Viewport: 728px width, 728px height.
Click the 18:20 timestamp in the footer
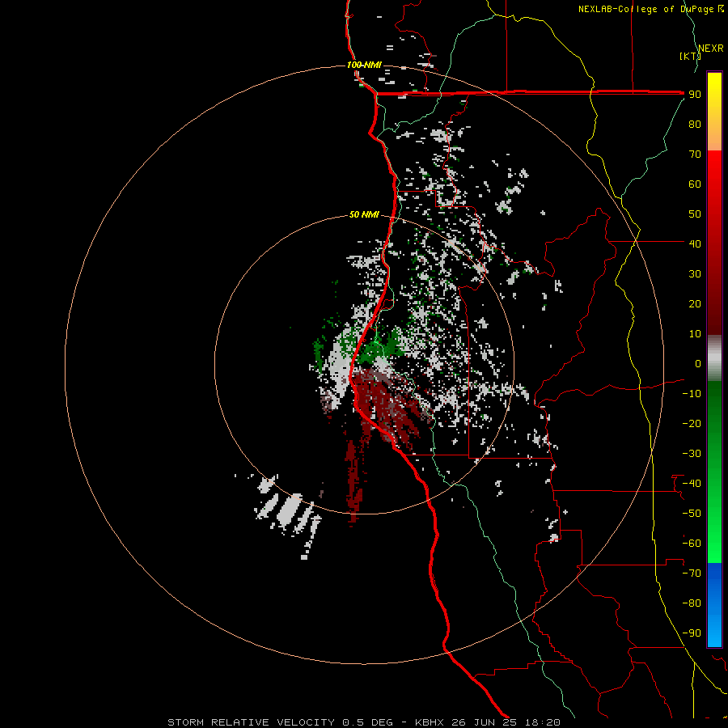pyautogui.click(x=543, y=722)
